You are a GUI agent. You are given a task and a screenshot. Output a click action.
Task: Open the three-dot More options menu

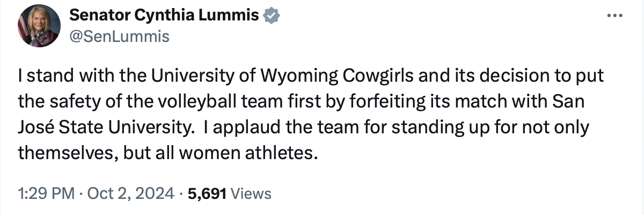click(x=612, y=16)
